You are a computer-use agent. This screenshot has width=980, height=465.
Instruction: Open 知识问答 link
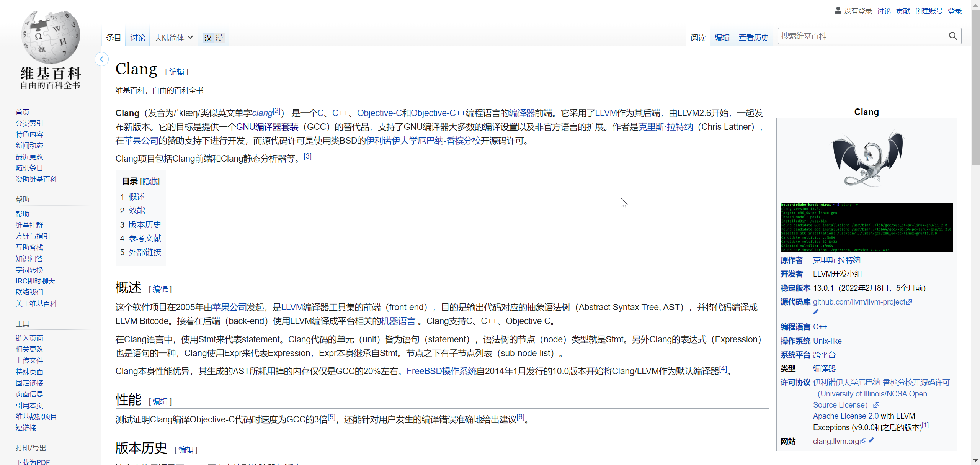click(29, 259)
